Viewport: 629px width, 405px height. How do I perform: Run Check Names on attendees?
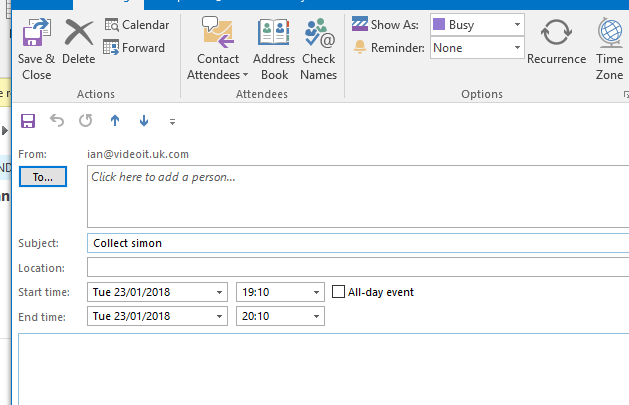[319, 35]
